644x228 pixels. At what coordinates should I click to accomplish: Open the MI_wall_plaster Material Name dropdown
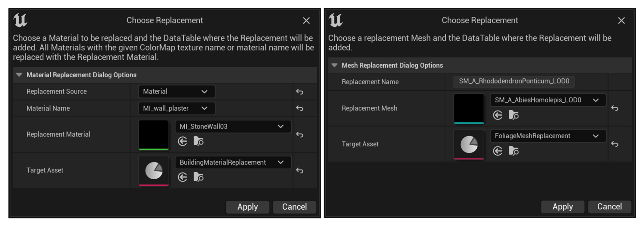177,108
